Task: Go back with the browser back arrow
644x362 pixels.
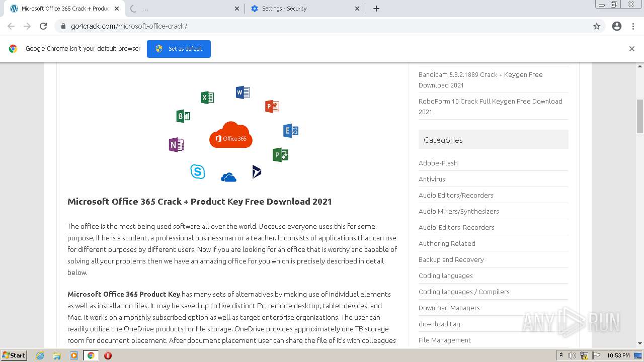Action: pos(11,26)
